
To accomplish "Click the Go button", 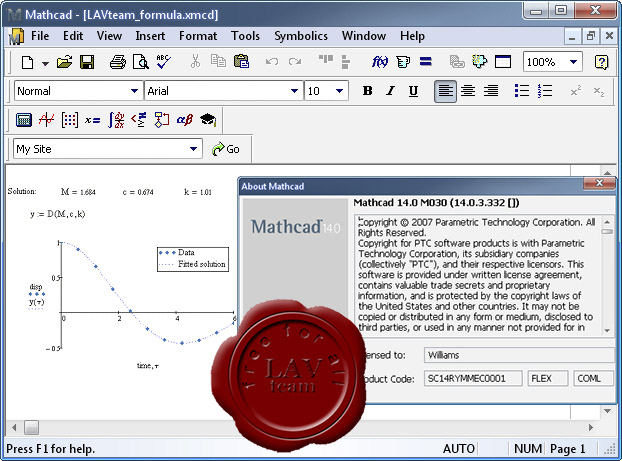I will pyautogui.click(x=226, y=149).
